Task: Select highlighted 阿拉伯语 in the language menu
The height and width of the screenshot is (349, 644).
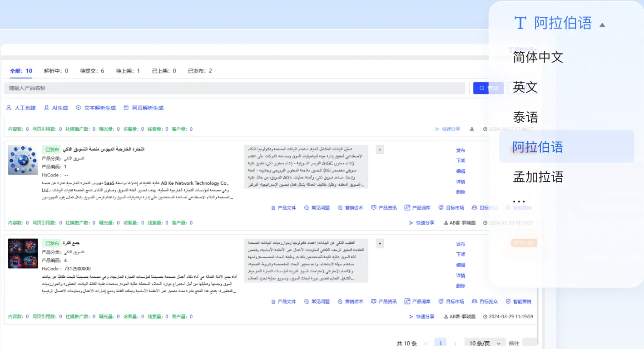Action: click(x=566, y=147)
